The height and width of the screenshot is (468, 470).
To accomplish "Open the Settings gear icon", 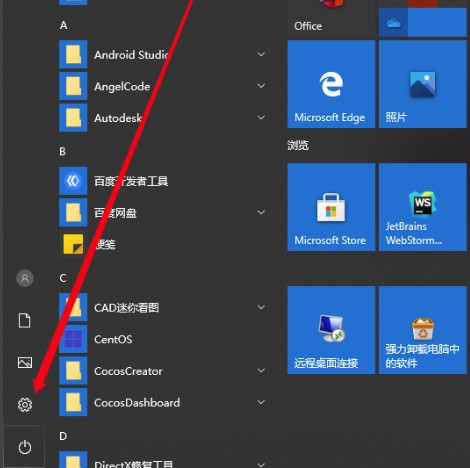I will coord(25,404).
